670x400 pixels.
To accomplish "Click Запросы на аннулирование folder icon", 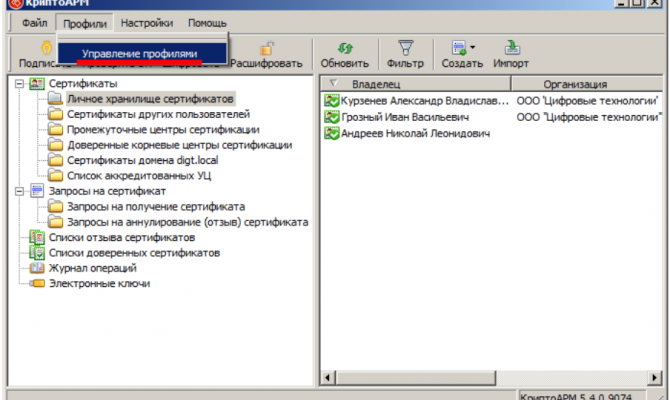I will (x=55, y=222).
